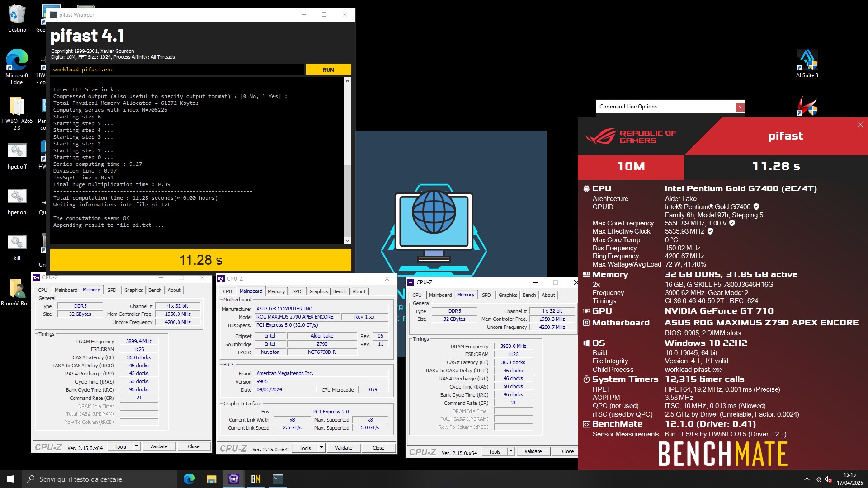Click the ROG Republic of Gamers logo
This screenshot has height=488, width=868.
[631, 136]
